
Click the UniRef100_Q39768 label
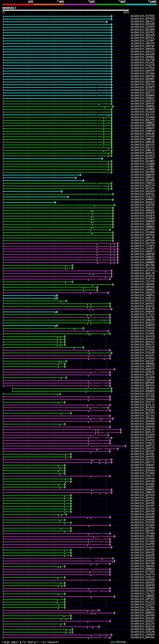[143, 205]
